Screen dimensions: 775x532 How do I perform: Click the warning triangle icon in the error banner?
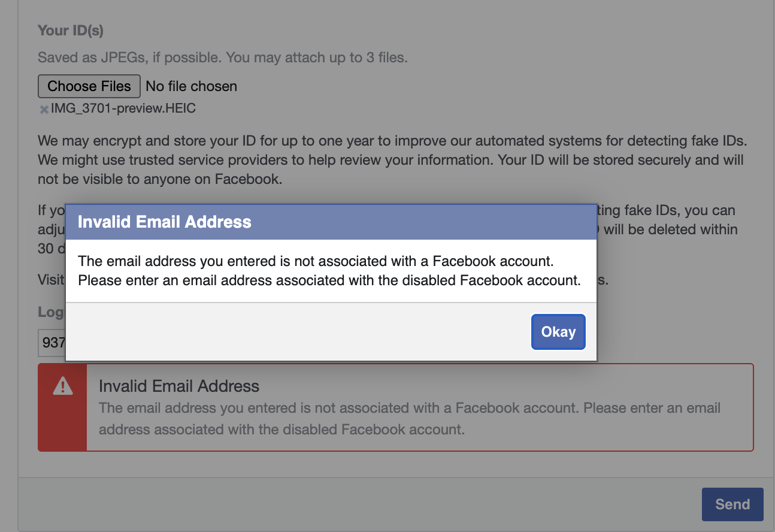point(63,386)
